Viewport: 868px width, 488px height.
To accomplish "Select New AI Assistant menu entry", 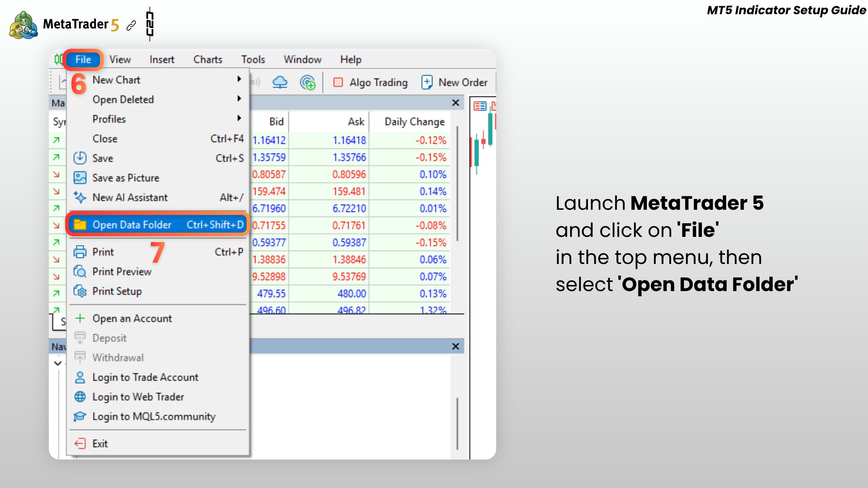I will (x=158, y=197).
